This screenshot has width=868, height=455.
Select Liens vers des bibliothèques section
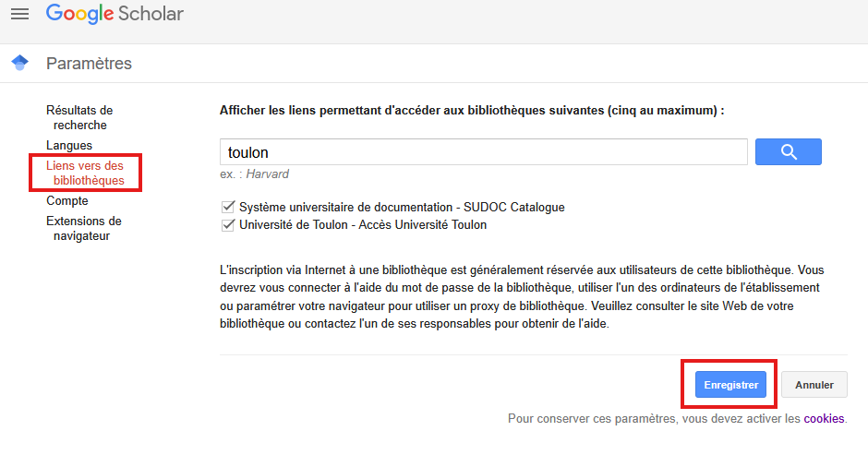click(x=85, y=173)
